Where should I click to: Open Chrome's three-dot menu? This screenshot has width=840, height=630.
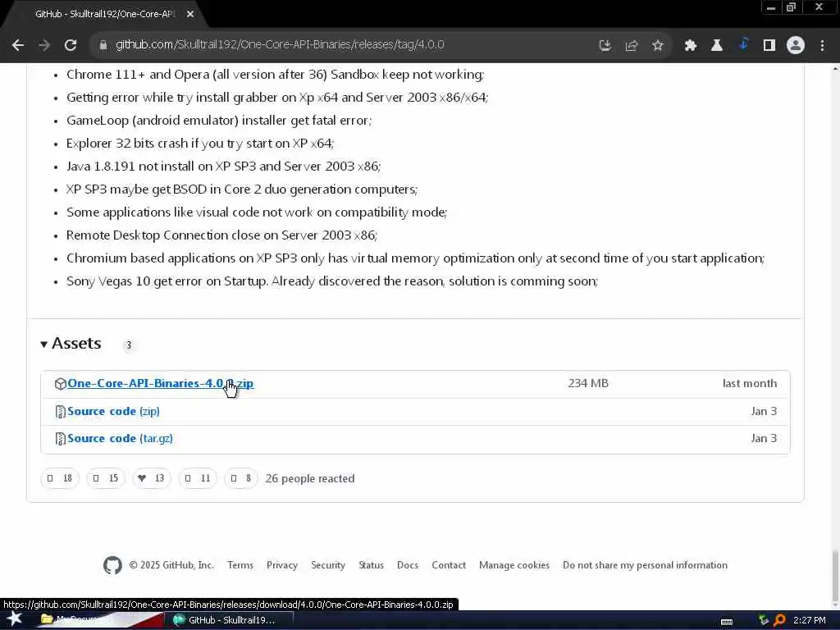coord(822,46)
